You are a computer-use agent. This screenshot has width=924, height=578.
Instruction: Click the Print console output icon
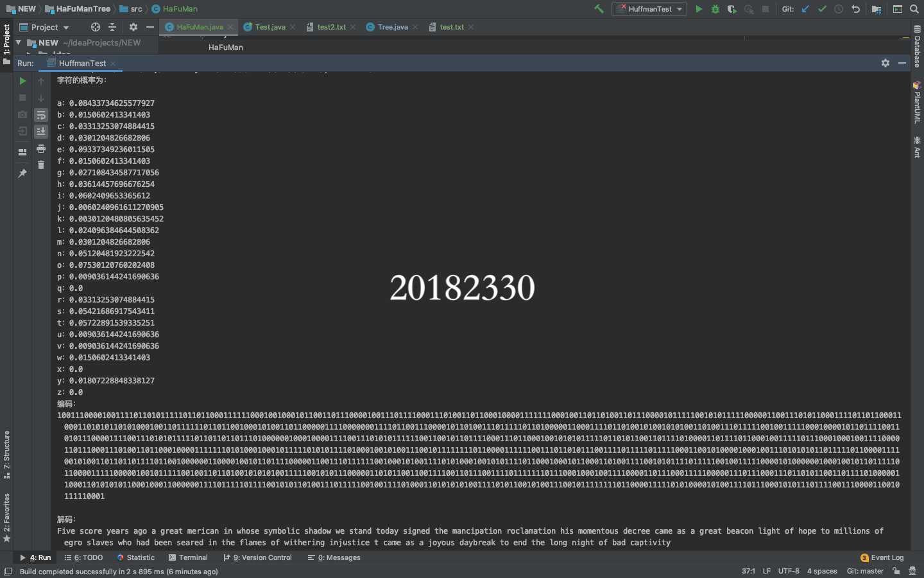point(41,148)
